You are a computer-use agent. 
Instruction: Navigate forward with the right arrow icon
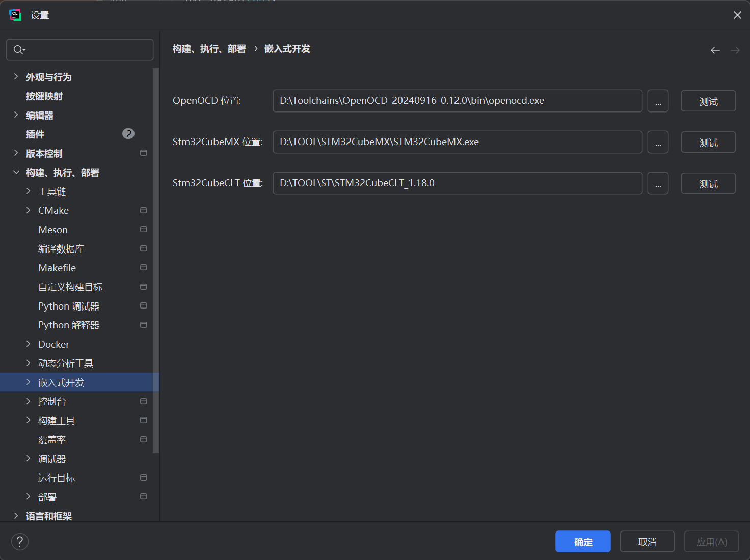click(735, 50)
